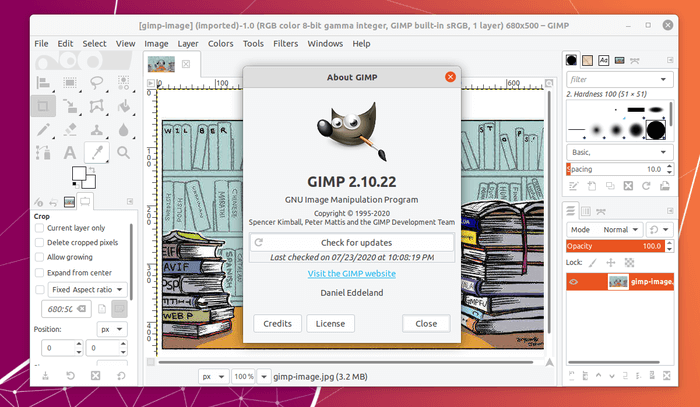Select the Align tool in toolbox
The height and width of the screenshot is (407, 700).
pos(43,83)
